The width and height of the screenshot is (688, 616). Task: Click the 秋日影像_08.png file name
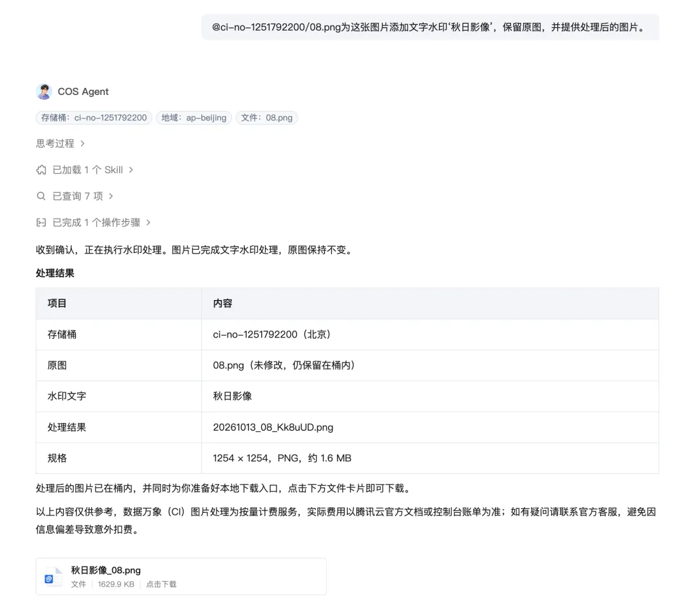pos(106,570)
